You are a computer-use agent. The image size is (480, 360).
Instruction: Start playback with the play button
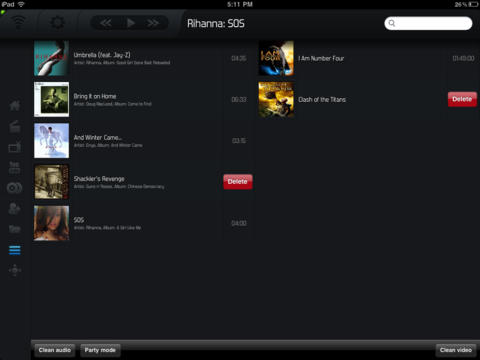point(130,23)
